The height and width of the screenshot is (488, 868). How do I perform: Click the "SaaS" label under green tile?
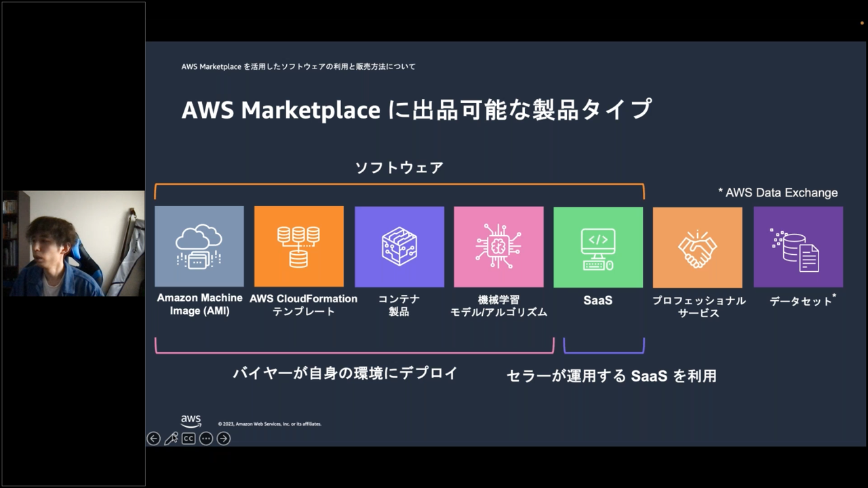(598, 300)
